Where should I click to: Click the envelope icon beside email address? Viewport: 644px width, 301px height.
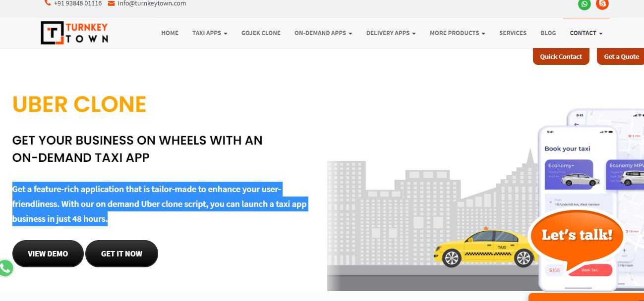[111, 3]
